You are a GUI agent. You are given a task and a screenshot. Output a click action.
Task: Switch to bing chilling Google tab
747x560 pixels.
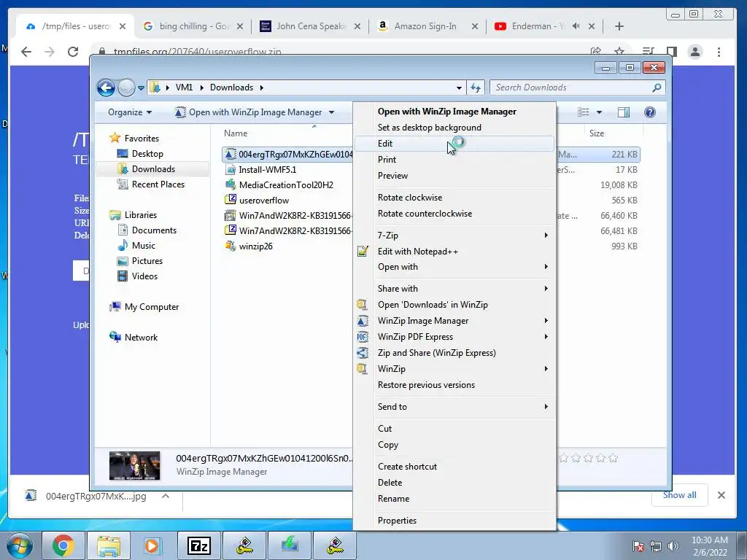point(193,26)
